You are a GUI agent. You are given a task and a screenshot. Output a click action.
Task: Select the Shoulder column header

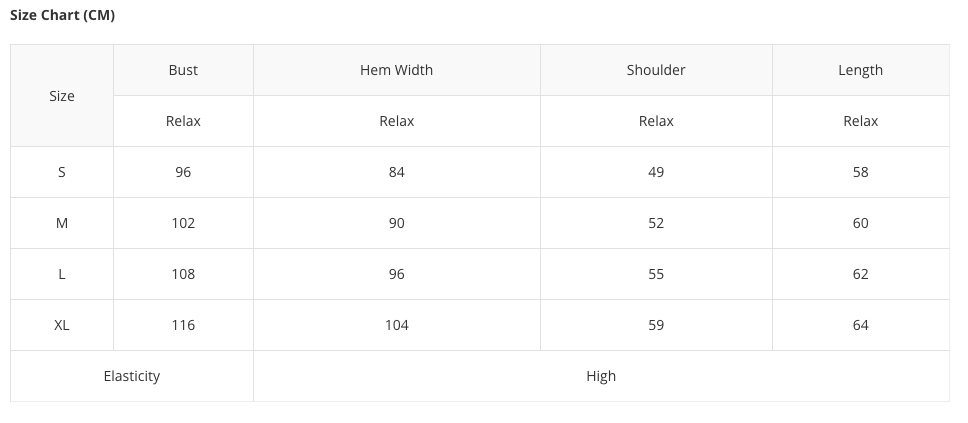click(x=656, y=70)
